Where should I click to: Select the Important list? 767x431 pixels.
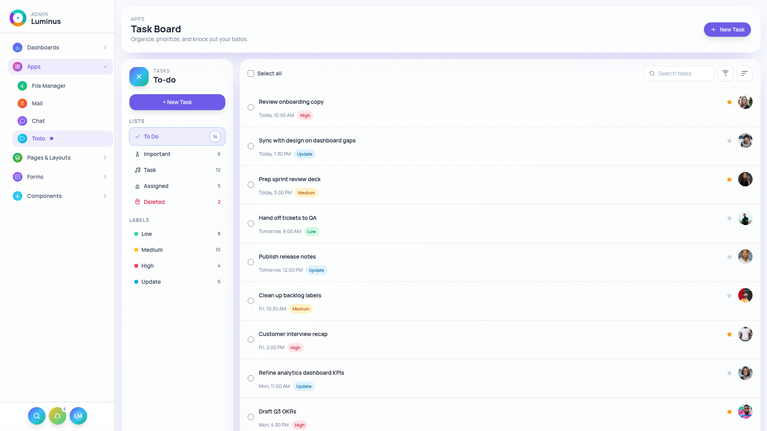(157, 154)
